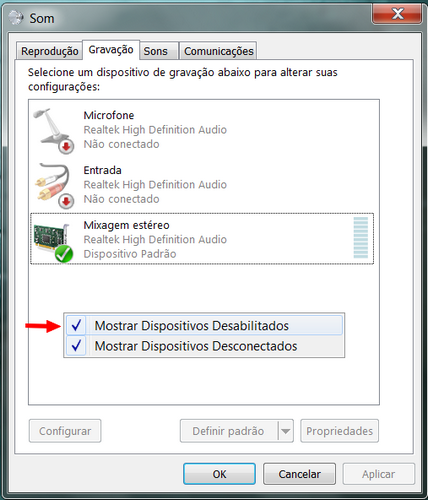Click the Configurar button
This screenshot has width=428, height=500.
click(x=65, y=431)
